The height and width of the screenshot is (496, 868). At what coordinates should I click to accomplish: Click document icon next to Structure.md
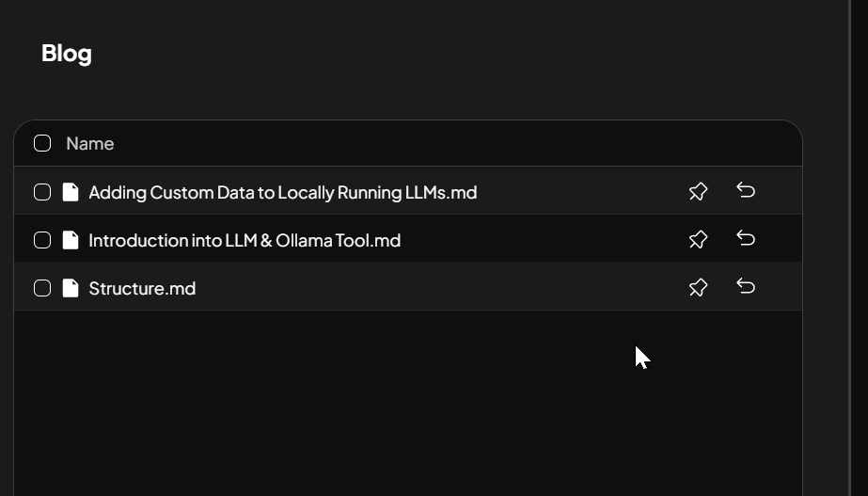(x=71, y=288)
